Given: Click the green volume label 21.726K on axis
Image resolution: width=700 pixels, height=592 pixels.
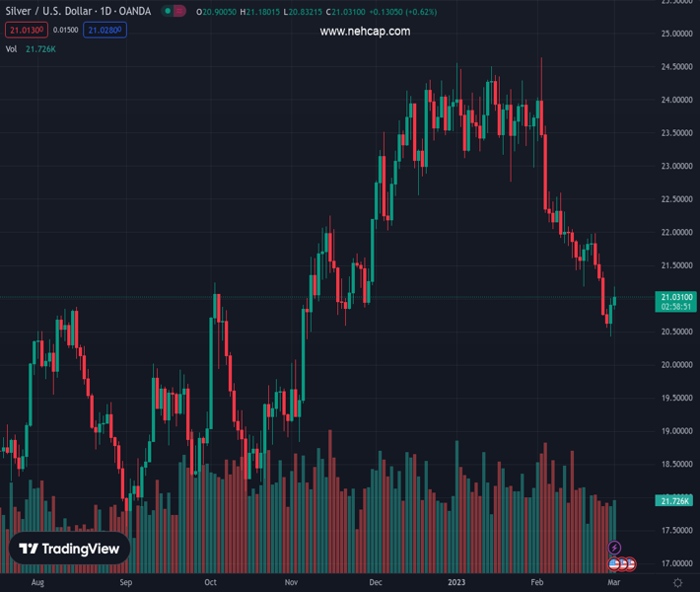Looking at the screenshot, I should pos(674,502).
